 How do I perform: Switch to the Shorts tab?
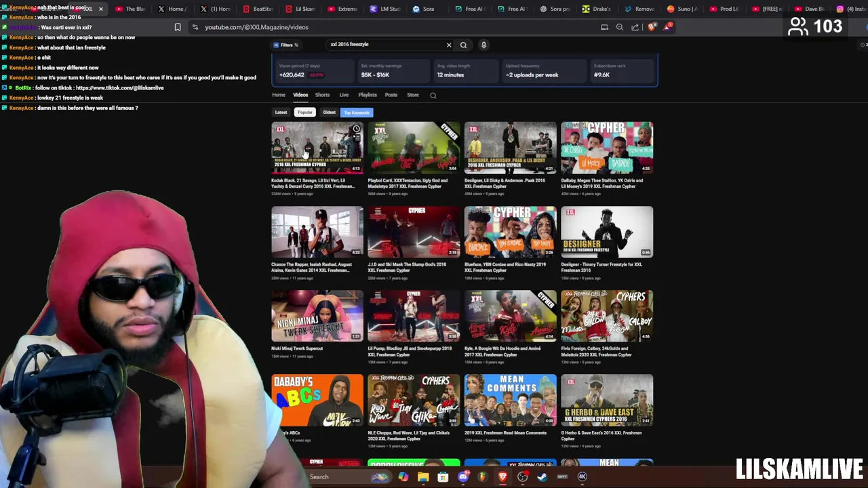pyautogui.click(x=322, y=95)
